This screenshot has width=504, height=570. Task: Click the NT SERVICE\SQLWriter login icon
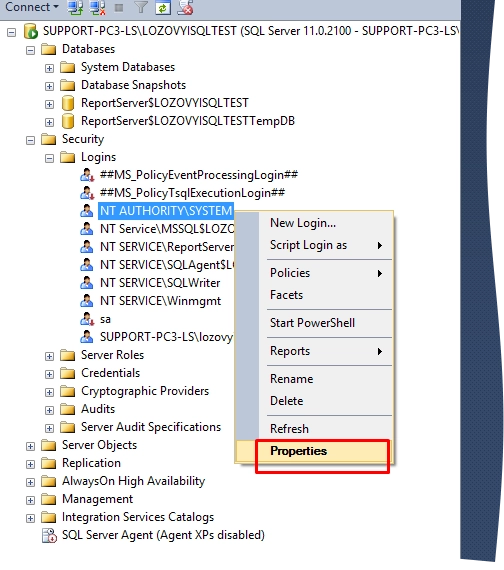click(x=87, y=283)
